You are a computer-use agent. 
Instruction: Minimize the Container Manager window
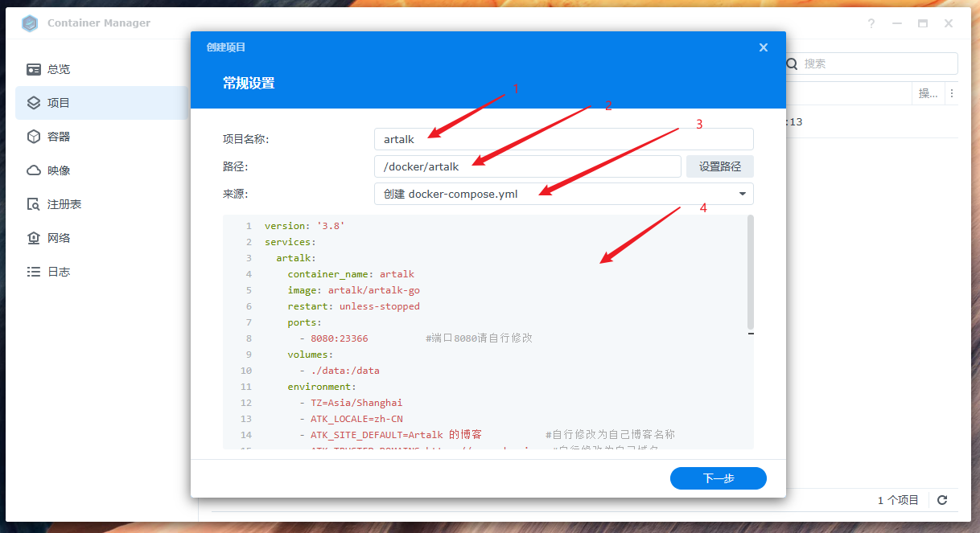[x=897, y=23]
